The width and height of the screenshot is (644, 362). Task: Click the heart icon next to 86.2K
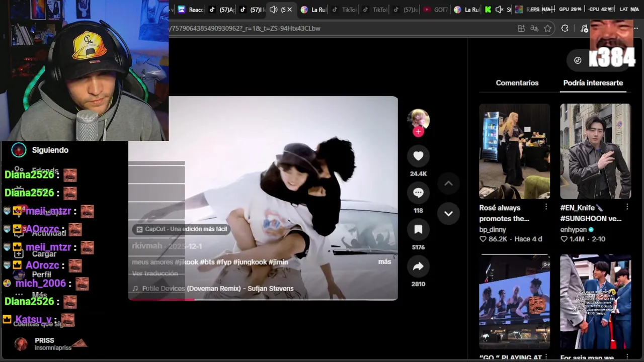[x=483, y=239]
